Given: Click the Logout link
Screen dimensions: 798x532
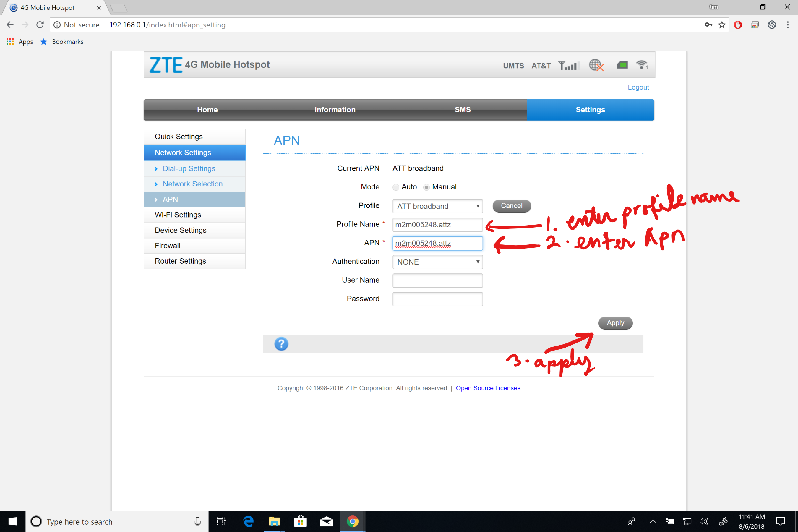Looking at the screenshot, I should pos(638,87).
